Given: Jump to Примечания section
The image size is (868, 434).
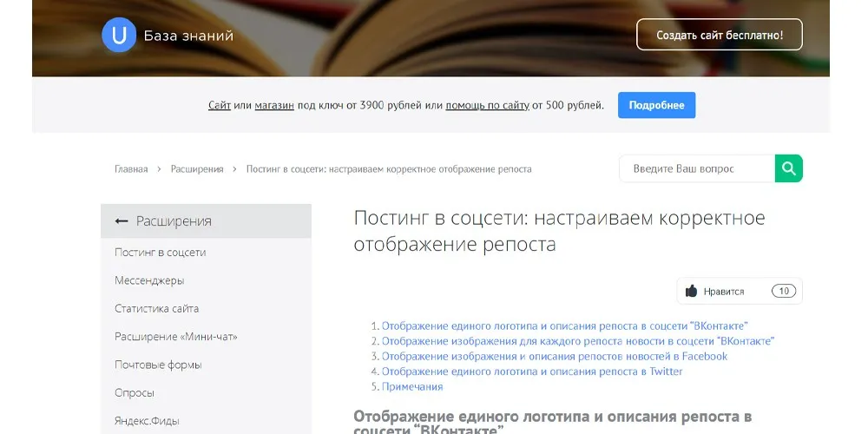Looking at the screenshot, I should coord(412,386).
